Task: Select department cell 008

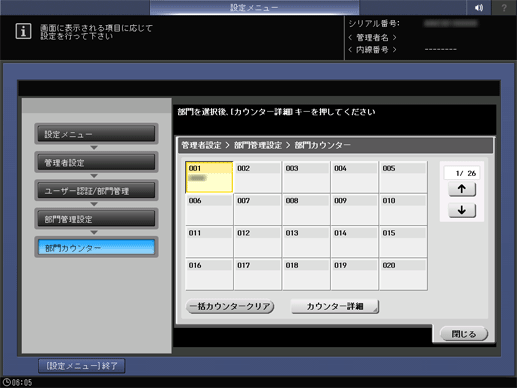Action: point(306,209)
